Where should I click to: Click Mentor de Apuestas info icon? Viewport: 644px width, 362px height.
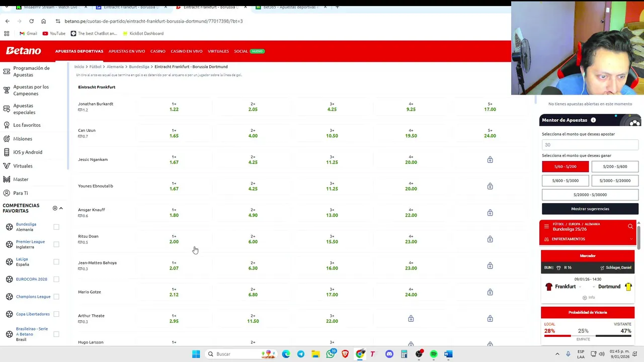pyautogui.click(x=593, y=120)
